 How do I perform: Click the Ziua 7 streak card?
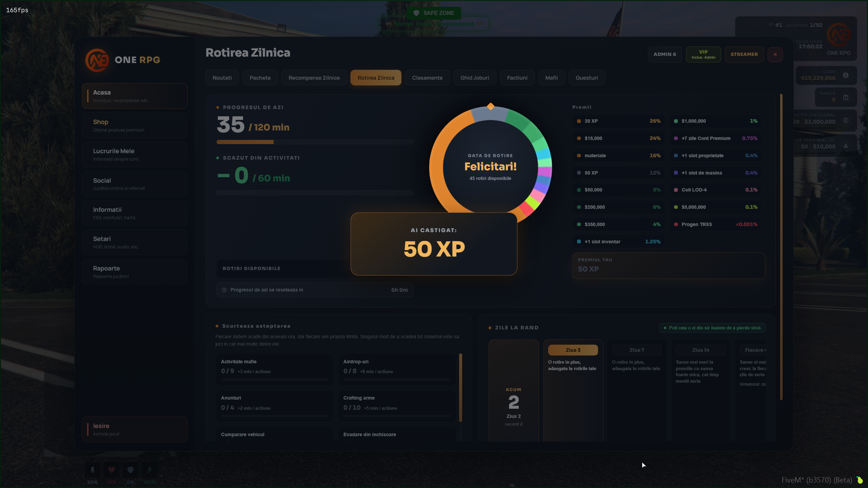coord(637,390)
